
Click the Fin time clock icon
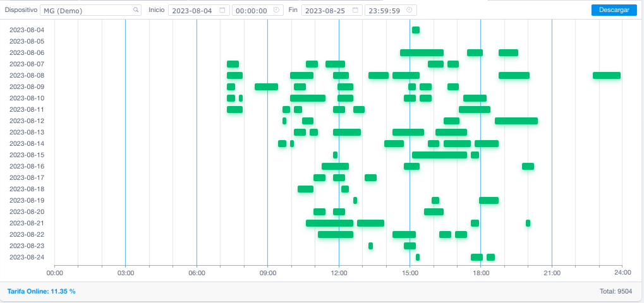[410, 10]
